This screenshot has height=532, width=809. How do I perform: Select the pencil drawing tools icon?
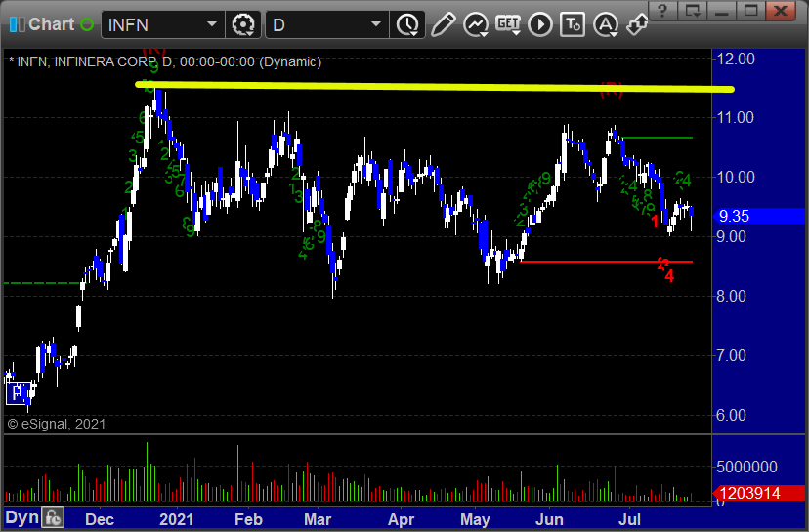[x=443, y=24]
